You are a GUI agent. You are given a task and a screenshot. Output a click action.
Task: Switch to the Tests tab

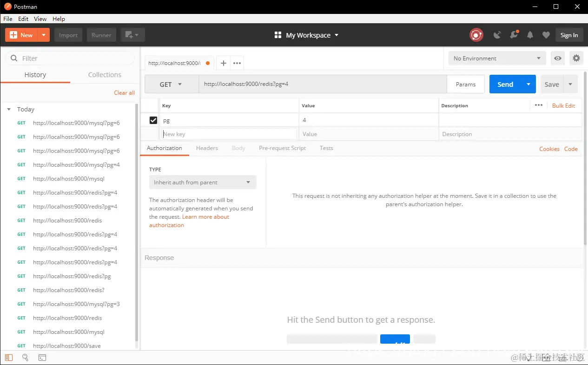[326, 148]
